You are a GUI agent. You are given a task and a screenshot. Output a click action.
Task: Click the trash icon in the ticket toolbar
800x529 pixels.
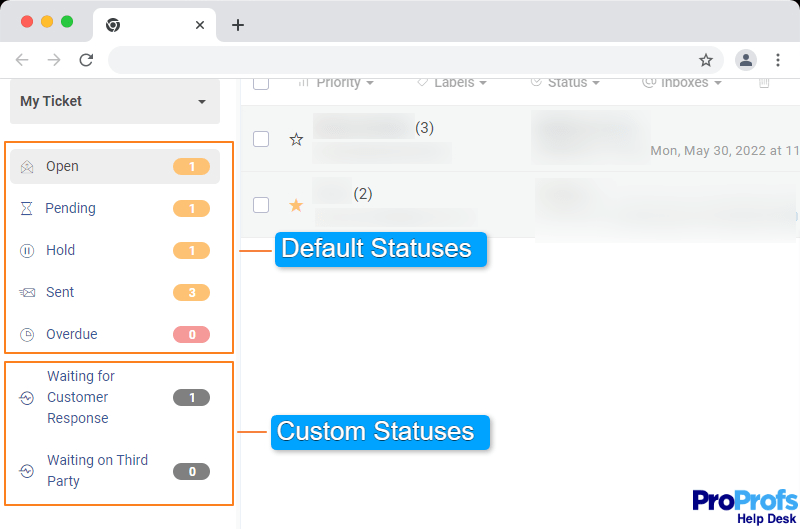(764, 83)
